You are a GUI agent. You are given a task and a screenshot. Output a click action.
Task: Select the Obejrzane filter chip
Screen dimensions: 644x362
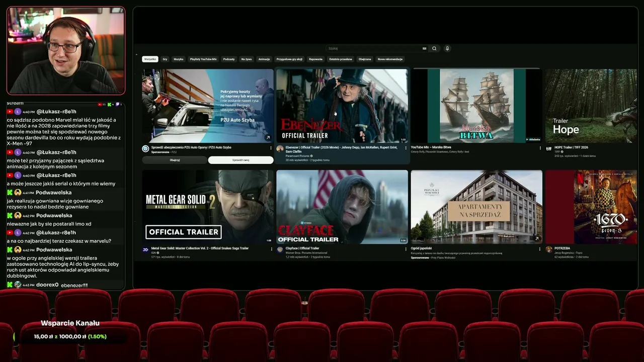(365, 59)
